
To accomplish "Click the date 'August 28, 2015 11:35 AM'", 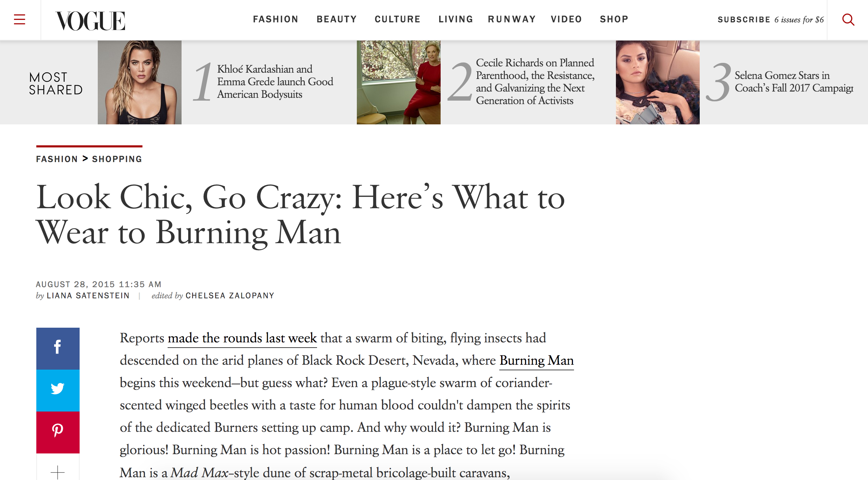I will pos(98,284).
